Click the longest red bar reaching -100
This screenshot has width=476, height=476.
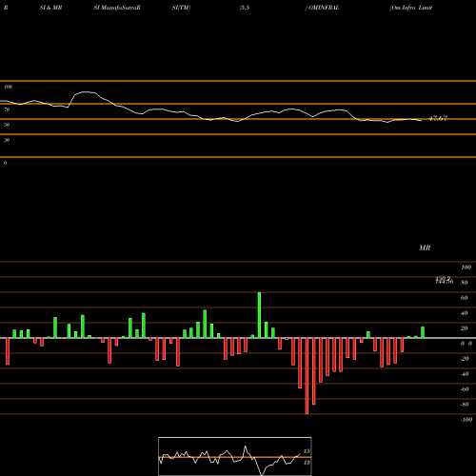tap(307, 376)
